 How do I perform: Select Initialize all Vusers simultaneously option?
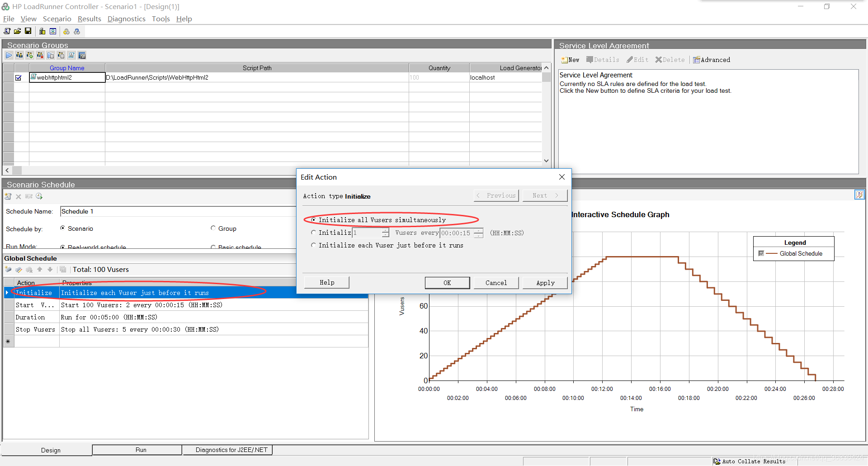pos(313,220)
